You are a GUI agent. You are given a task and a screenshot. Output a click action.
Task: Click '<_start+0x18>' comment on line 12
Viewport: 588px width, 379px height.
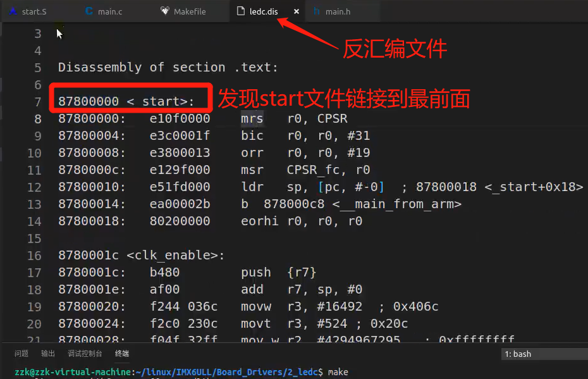[x=534, y=187]
